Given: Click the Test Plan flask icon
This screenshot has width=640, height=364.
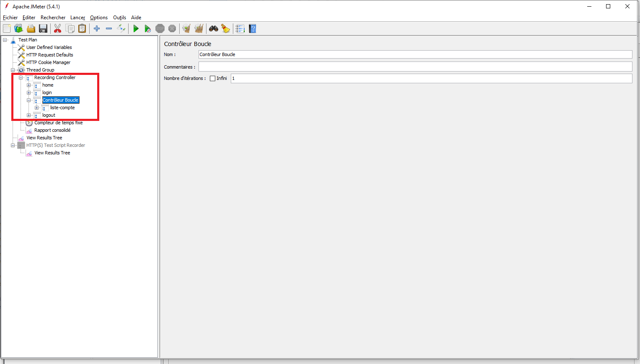Looking at the screenshot, I should point(13,40).
